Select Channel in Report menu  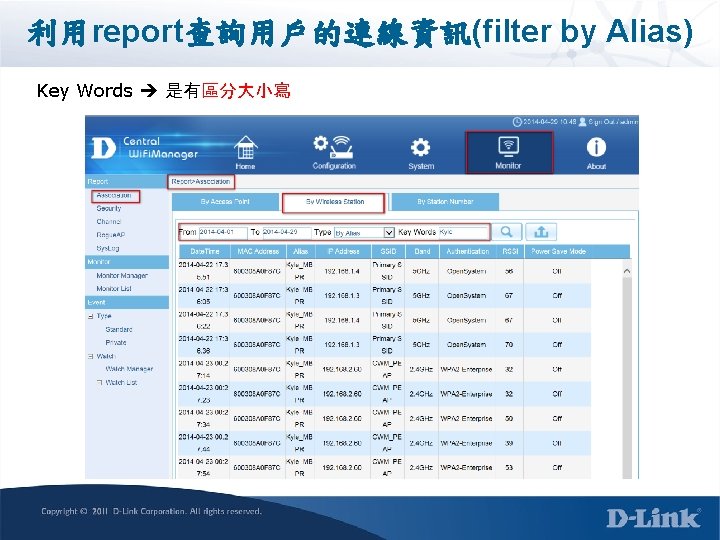coord(108,222)
